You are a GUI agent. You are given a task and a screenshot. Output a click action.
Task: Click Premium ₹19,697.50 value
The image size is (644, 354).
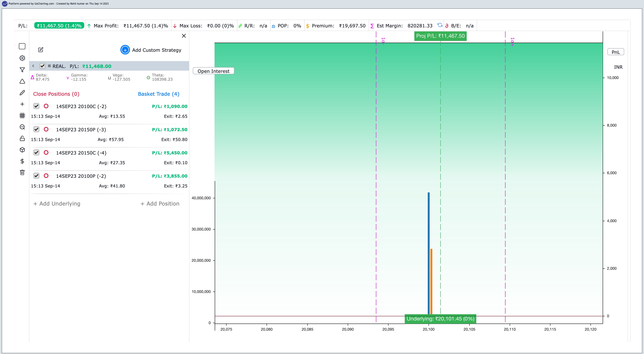click(352, 26)
